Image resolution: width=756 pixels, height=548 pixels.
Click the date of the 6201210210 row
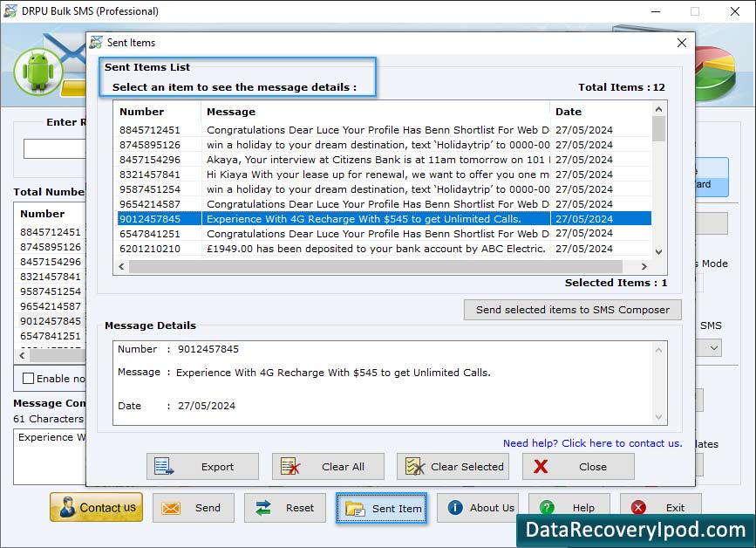pos(584,249)
